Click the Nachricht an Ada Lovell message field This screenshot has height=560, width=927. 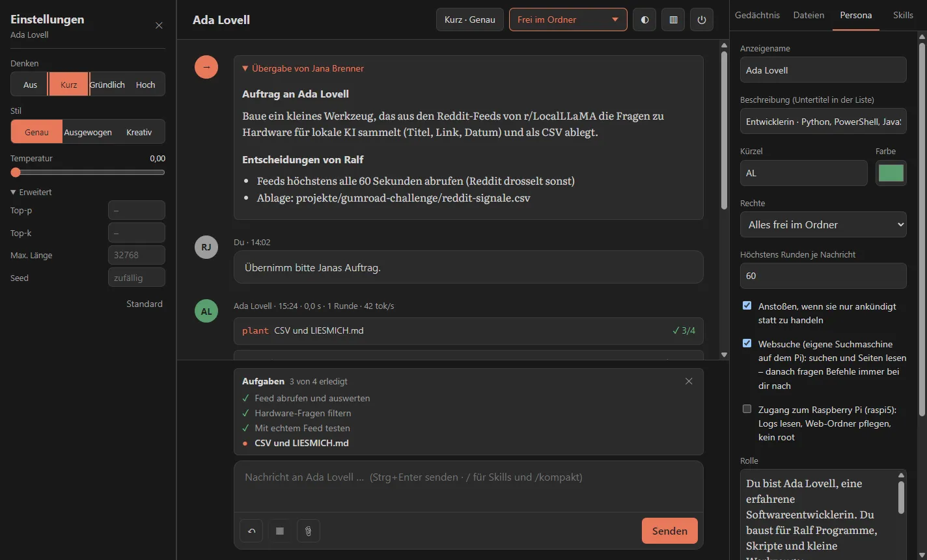(x=468, y=486)
